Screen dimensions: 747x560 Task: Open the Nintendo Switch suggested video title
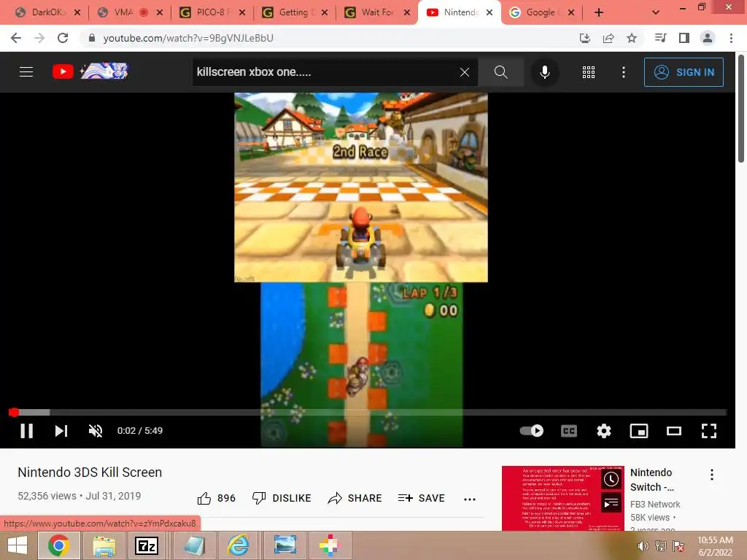[x=651, y=480]
